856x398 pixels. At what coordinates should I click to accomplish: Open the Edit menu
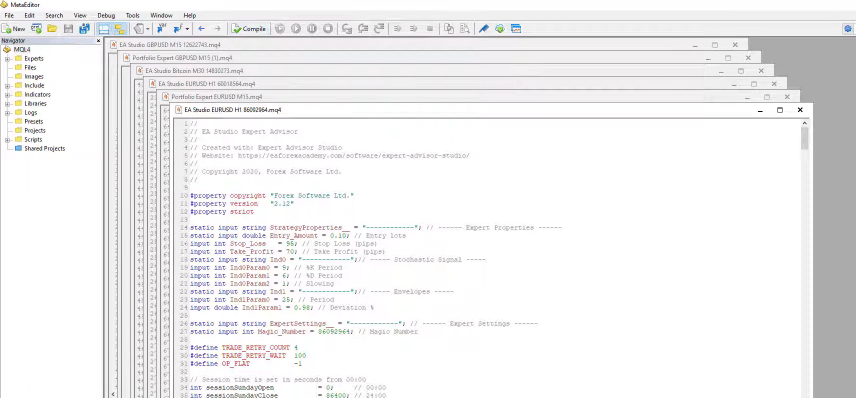tap(29, 15)
